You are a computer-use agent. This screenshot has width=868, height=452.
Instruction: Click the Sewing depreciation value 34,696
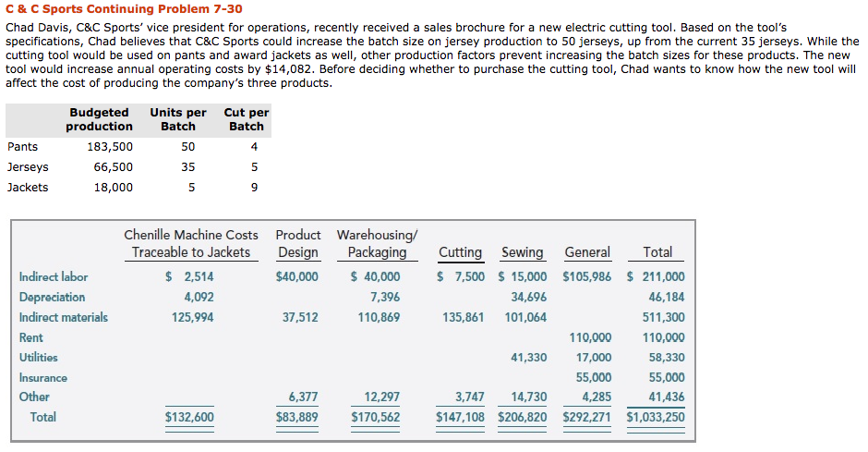(529, 298)
